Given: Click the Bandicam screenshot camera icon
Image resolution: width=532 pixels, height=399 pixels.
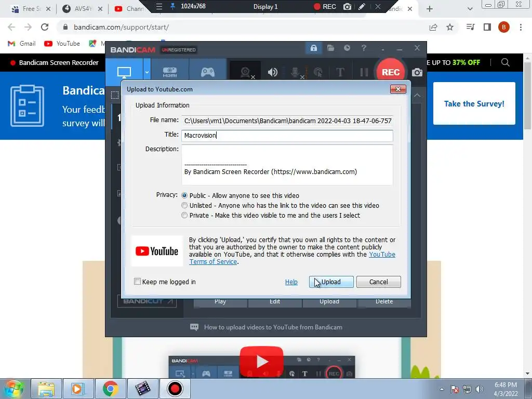Looking at the screenshot, I should tap(417, 72).
